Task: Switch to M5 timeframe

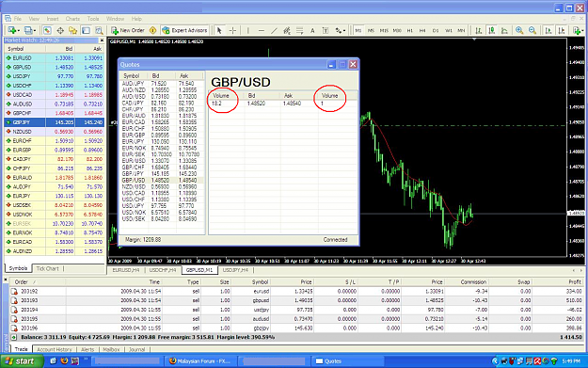Action: [x=371, y=30]
